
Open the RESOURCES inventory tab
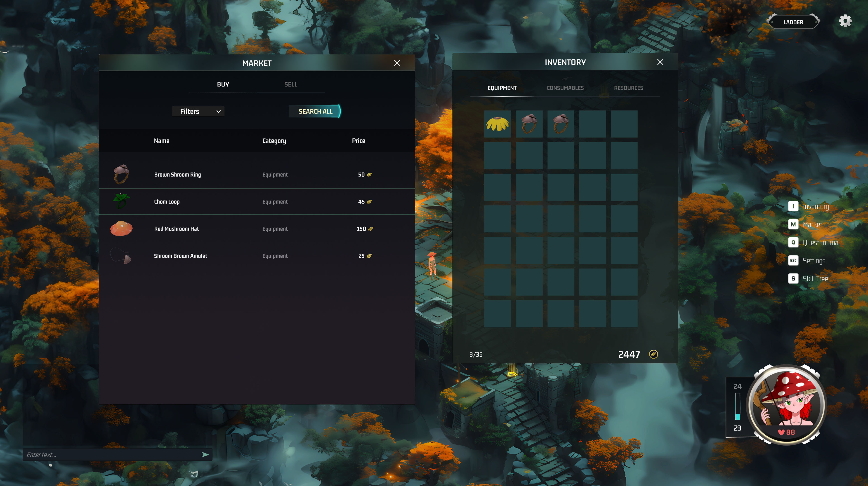coord(628,88)
